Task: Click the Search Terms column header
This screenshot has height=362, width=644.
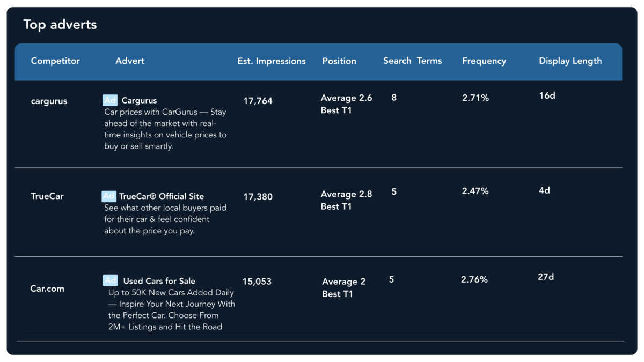Action: (x=413, y=61)
